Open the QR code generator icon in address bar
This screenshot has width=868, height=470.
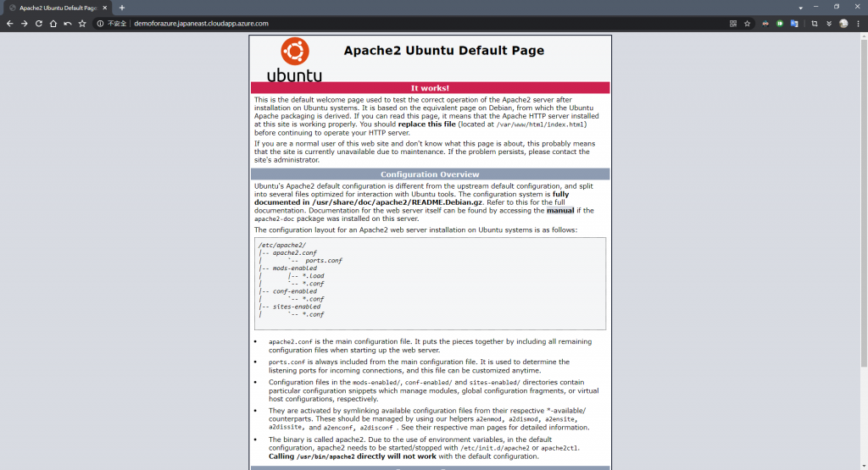pos(733,24)
